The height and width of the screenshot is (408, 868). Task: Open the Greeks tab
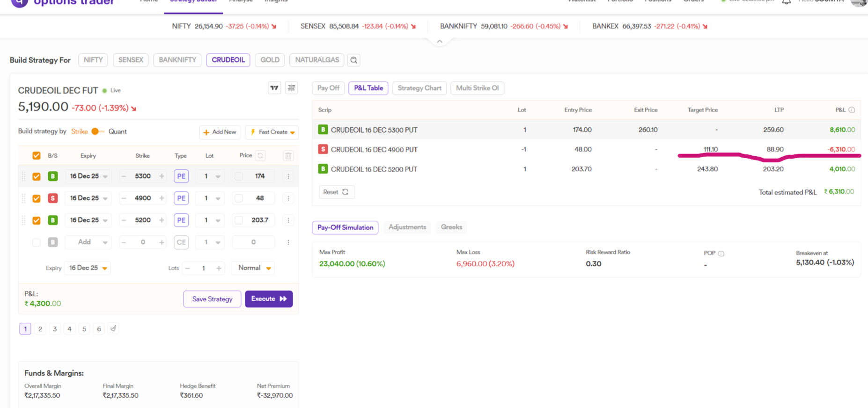(x=451, y=227)
